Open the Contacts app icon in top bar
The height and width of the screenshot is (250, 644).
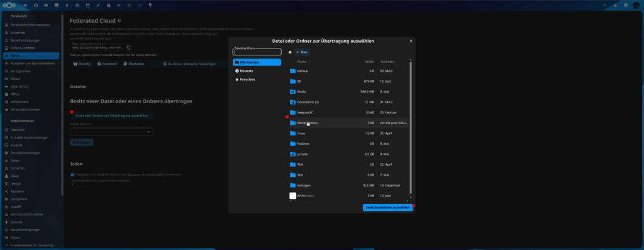pyautogui.click(x=77, y=5)
